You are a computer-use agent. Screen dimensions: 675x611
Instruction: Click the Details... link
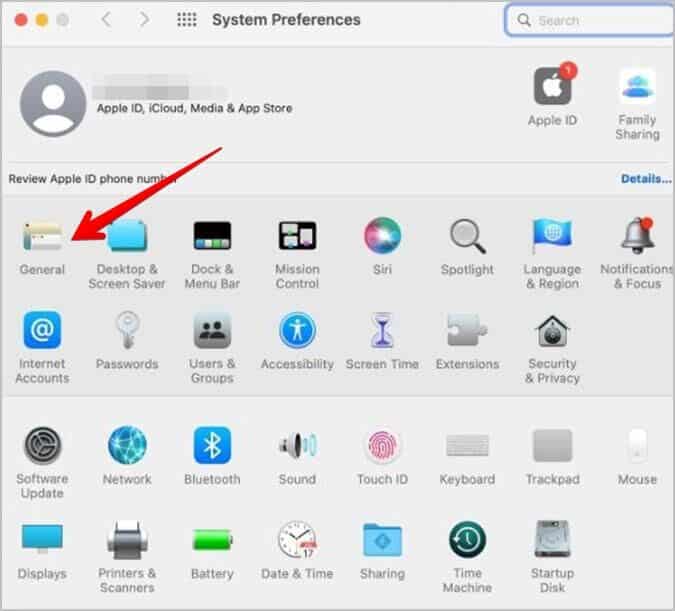point(645,179)
